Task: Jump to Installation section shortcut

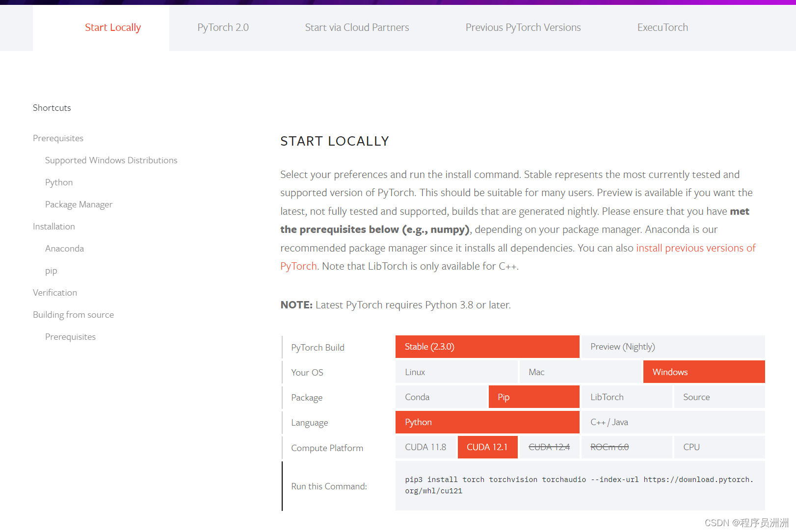Action: tap(54, 227)
